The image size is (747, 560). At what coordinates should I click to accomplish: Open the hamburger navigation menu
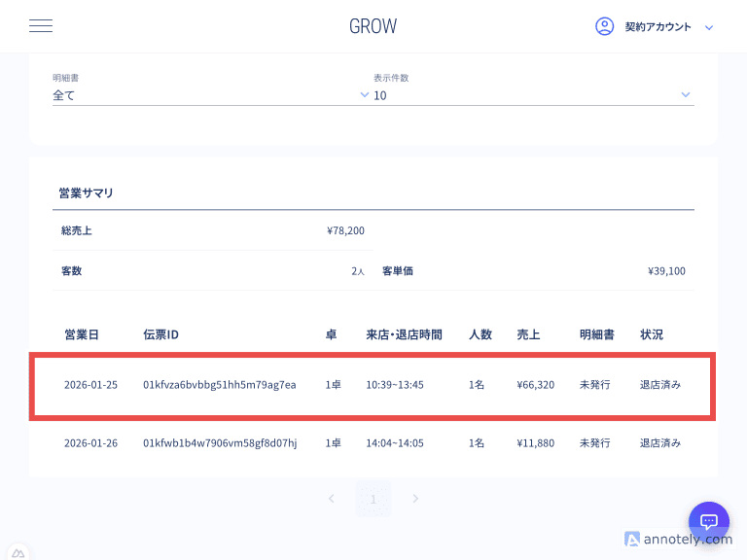click(41, 26)
